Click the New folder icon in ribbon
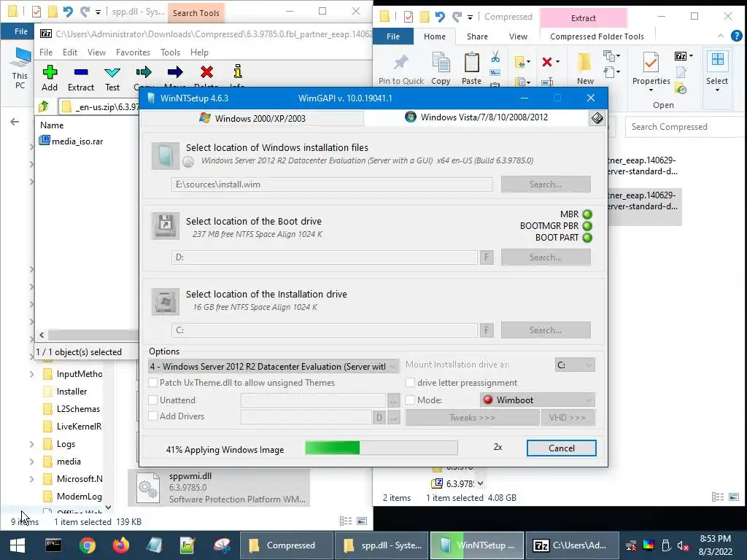Screen dimensions: 747x560 [x=584, y=63]
